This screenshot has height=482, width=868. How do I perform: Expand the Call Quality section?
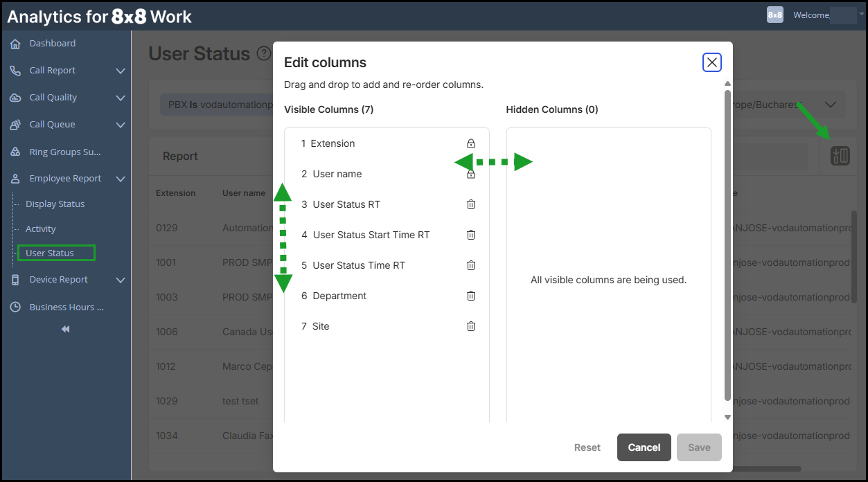pos(121,98)
